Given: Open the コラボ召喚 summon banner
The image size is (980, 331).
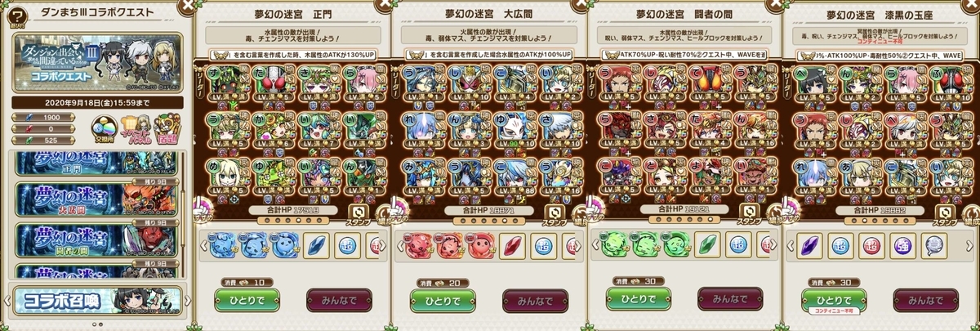Looking at the screenshot, I should click(x=96, y=300).
